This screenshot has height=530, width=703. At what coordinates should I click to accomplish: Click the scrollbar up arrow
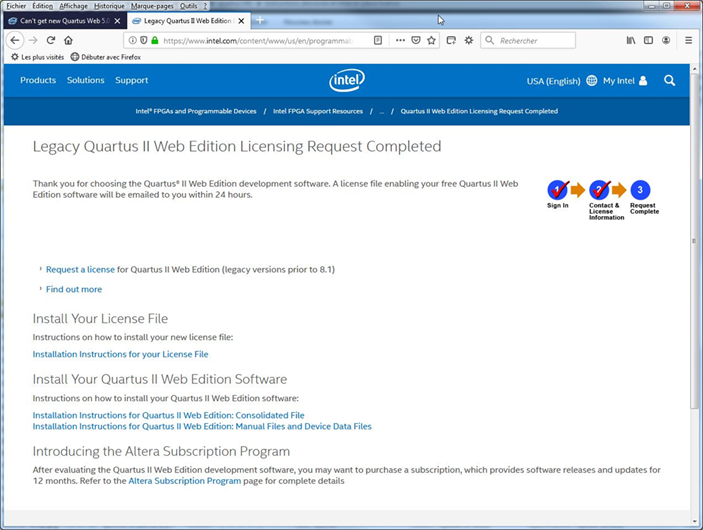(x=694, y=70)
